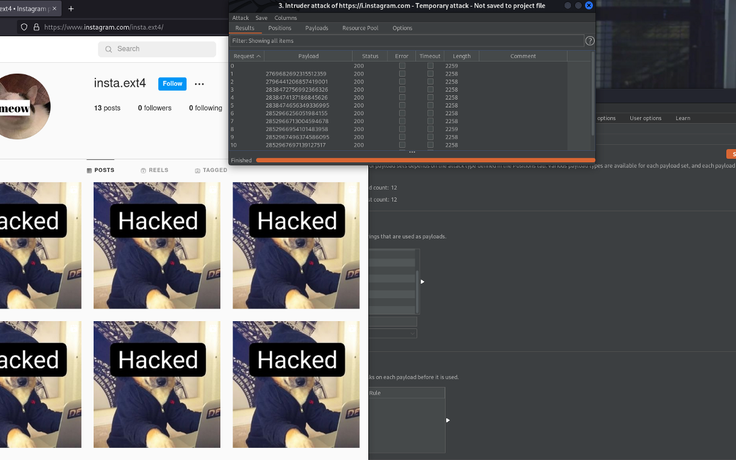The width and height of the screenshot is (736, 460).
Task: View the Instagram POSTS tab
Action: (100, 170)
